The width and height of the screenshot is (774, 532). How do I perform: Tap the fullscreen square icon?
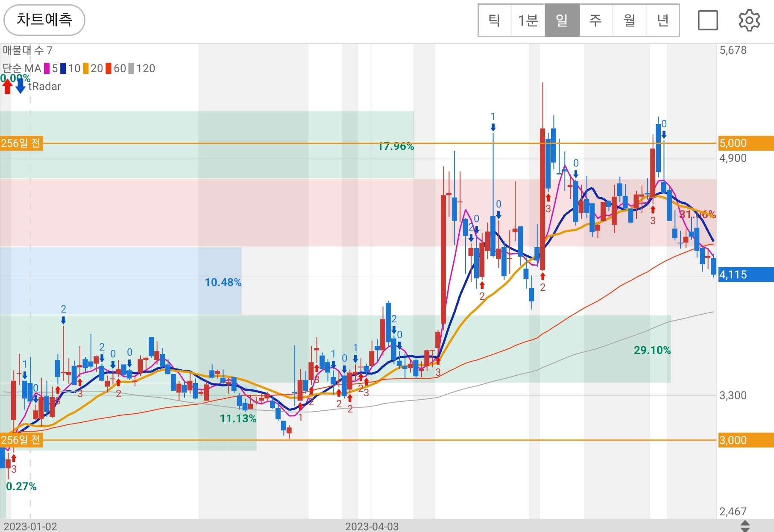[708, 20]
